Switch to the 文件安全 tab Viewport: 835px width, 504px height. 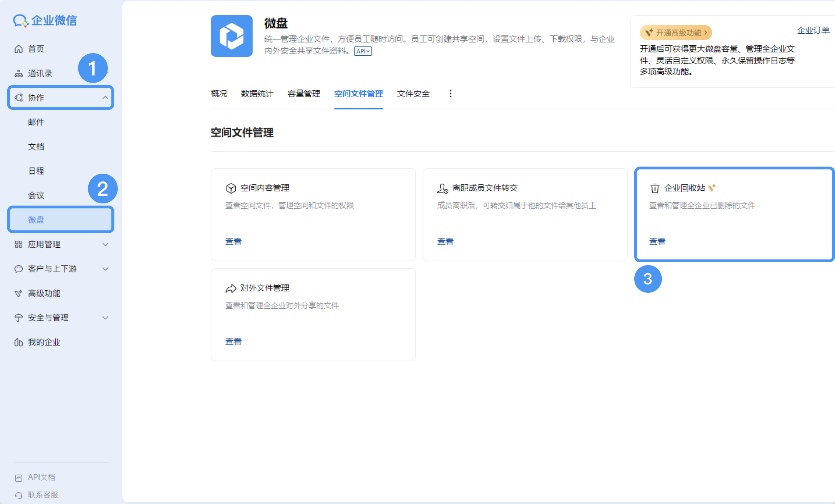[413, 94]
